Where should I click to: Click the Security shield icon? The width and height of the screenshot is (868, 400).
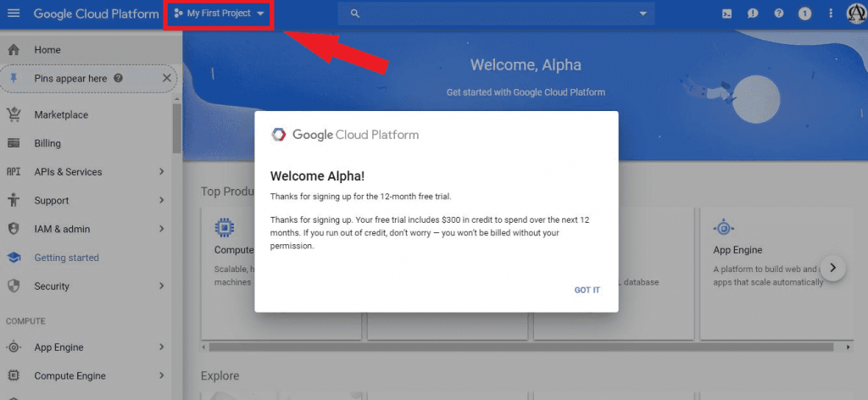(14, 286)
